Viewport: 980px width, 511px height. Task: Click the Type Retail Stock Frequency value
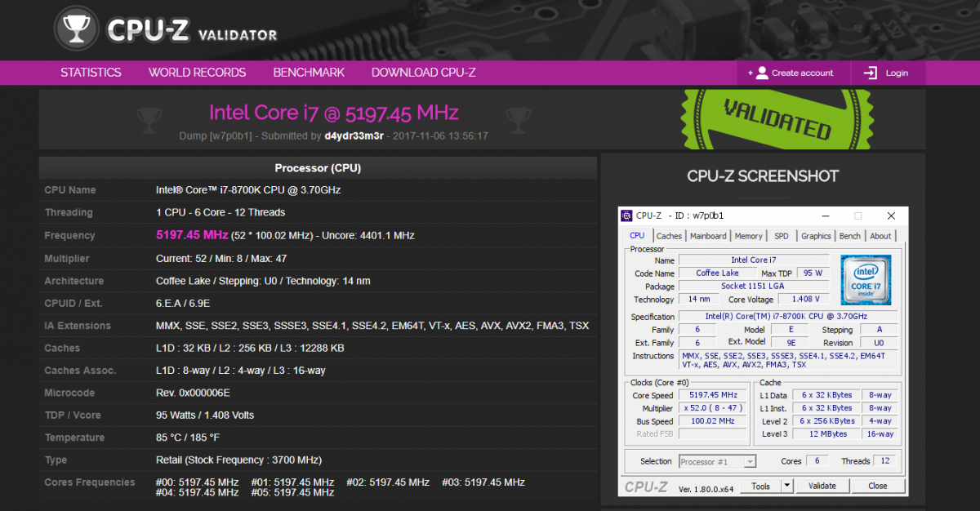tap(239, 460)
